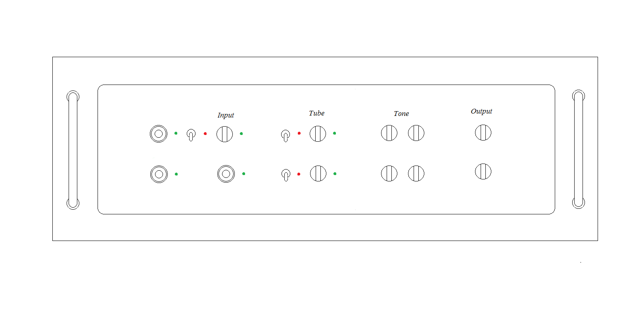The height and width of the screenshot is (314, 644).
Task: Click the upper Output knob
Action: pos(483,133)
